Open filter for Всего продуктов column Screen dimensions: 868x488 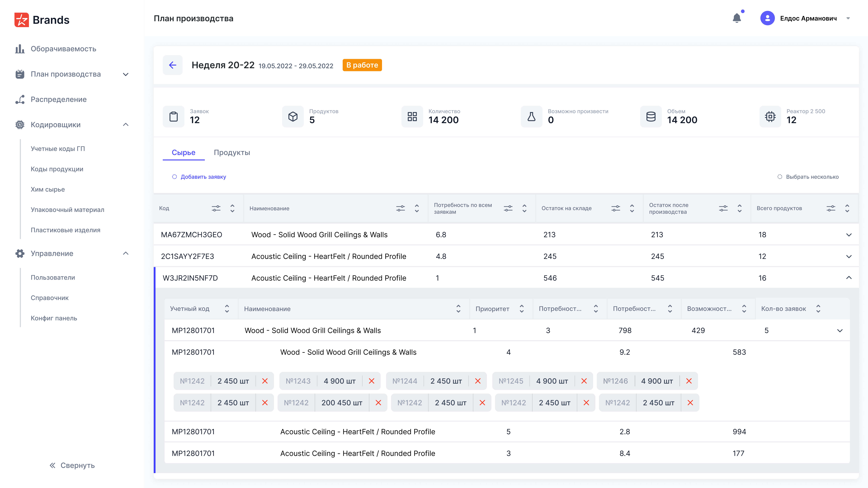pyautogui.click(x=831, y=208)
